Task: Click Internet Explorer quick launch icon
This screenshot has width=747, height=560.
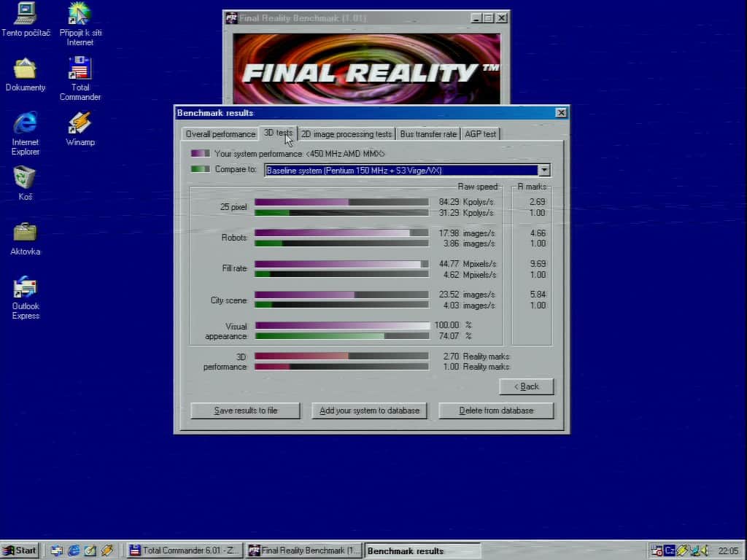Action: click(74, 551)
